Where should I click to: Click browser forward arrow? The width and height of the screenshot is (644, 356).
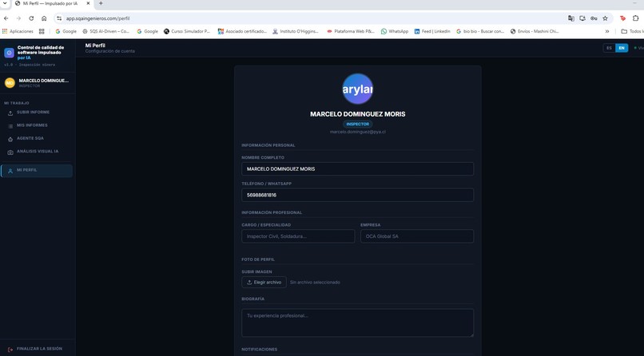tap(18, 18)
